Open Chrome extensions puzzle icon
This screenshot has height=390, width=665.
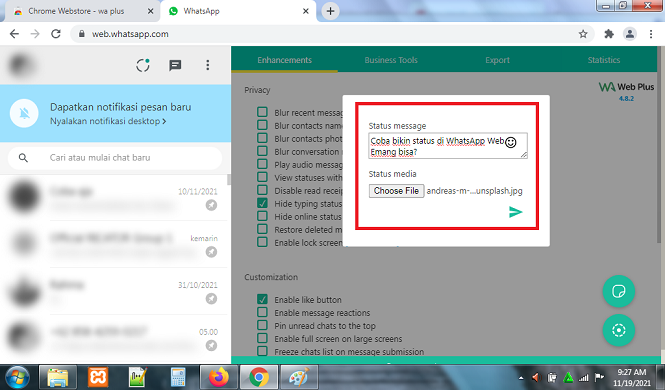click(609, 34)
